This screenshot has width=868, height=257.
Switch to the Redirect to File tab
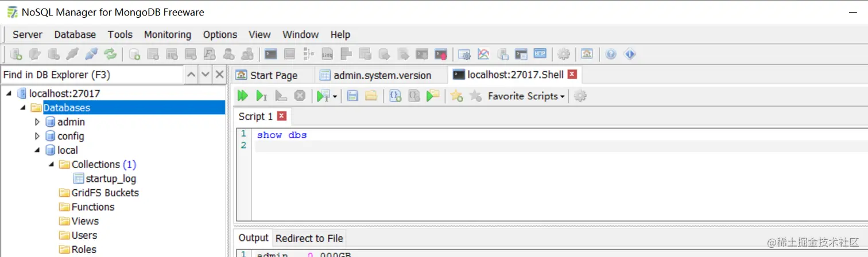(309, 238)
